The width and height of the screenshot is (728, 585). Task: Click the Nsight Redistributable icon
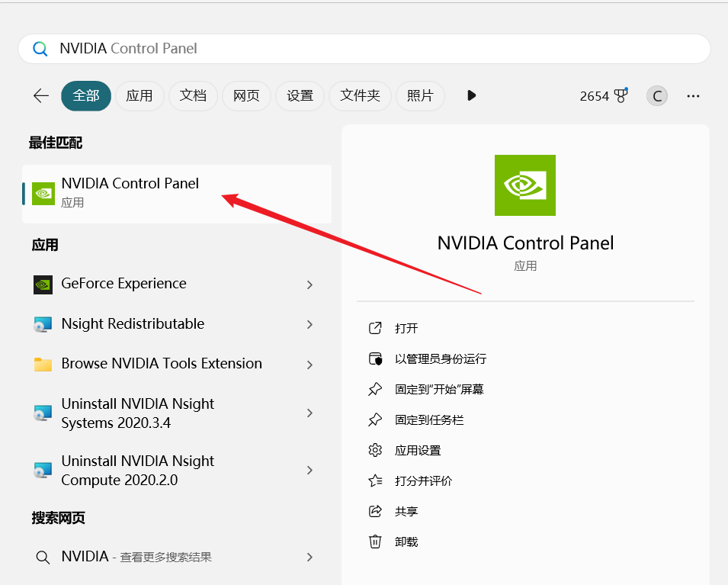point(43,324)
